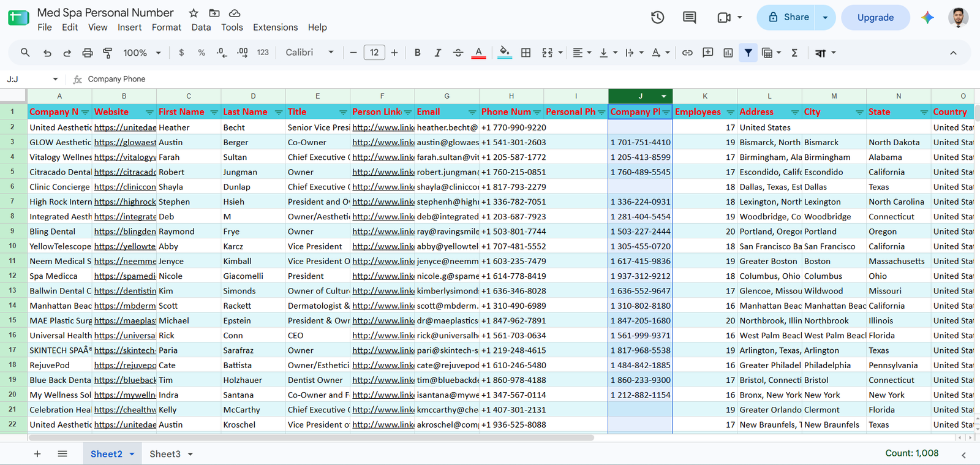
Task: Insert a comment from the toolbar
Action: coord(707,53)
